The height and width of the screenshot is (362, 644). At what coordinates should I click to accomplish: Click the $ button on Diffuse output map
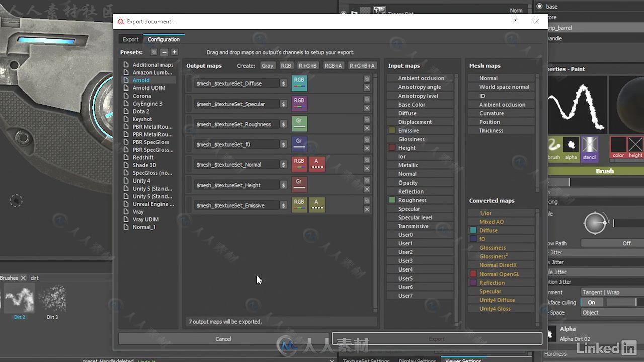point(284,83)
